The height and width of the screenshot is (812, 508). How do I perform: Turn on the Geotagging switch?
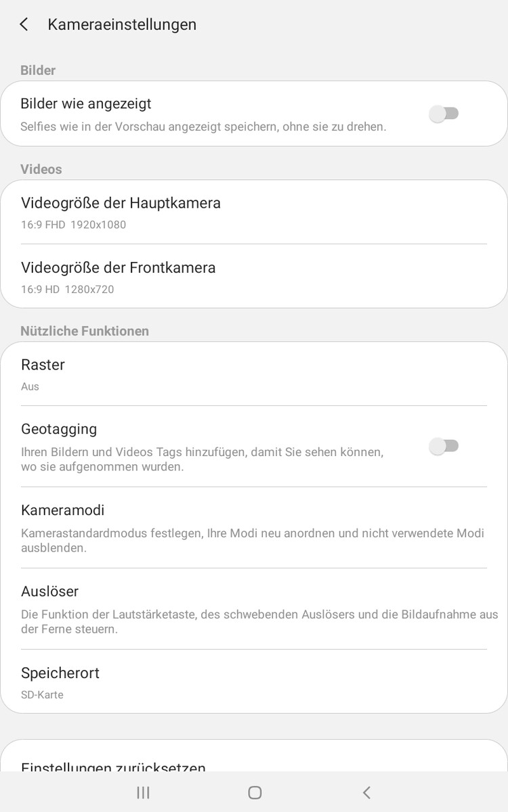coord(444,446)
